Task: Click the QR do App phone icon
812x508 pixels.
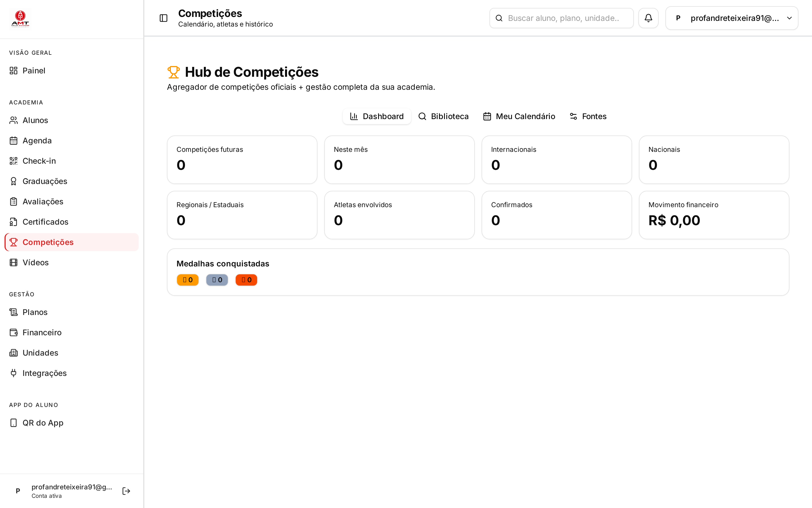Action: [14, 423]
